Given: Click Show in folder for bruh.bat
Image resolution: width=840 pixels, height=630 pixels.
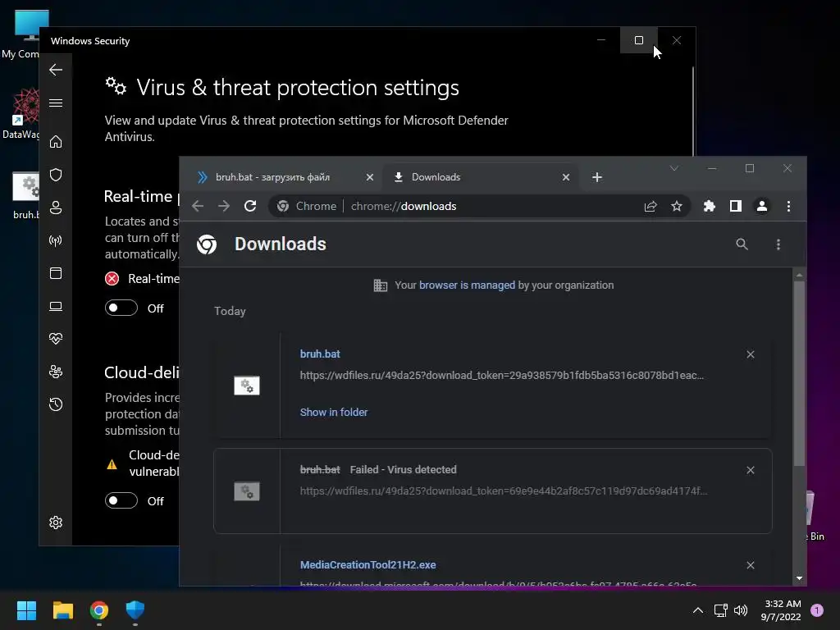Looking at the screenshot, I should point(334,412).
